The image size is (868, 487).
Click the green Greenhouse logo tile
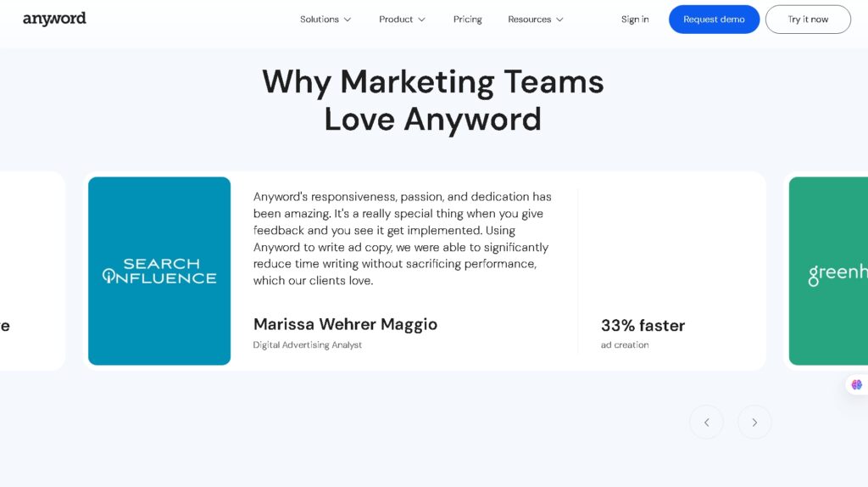click(828, 271)
